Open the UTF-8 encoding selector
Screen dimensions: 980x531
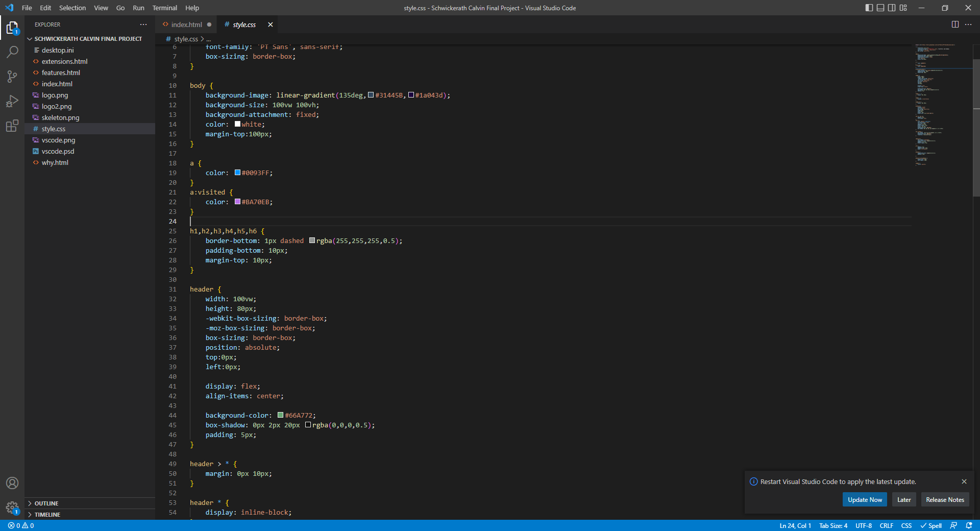864,525
